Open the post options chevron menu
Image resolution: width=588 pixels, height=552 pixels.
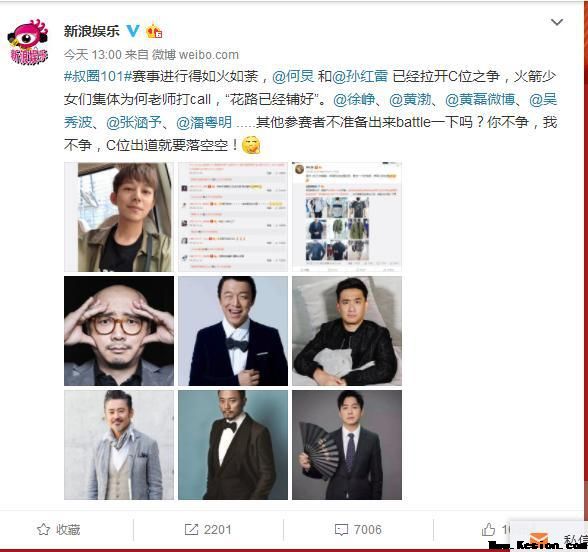[x=557, y=22]
